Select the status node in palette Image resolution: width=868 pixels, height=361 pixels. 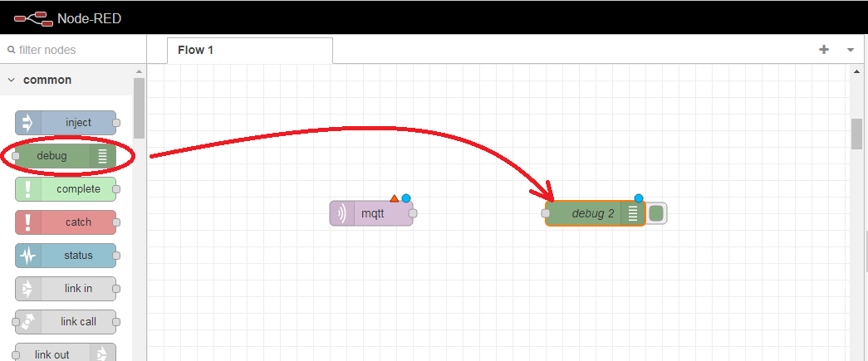(x=66, y=256)
